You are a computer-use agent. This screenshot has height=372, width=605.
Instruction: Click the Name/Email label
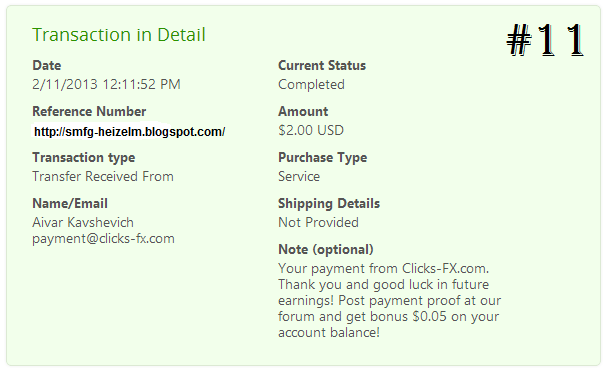click(x=70, y=203)
